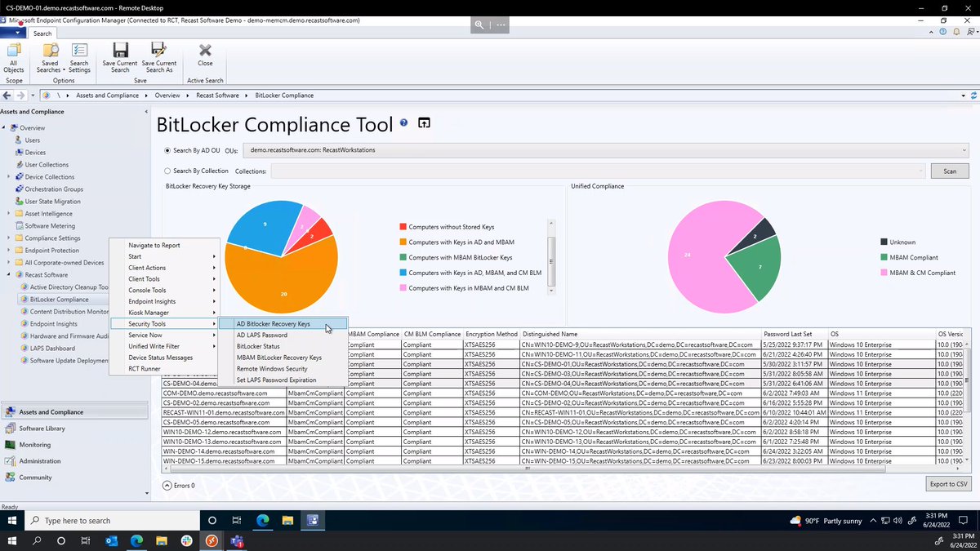Expand the Device Collections tree node

click(10, 177)
